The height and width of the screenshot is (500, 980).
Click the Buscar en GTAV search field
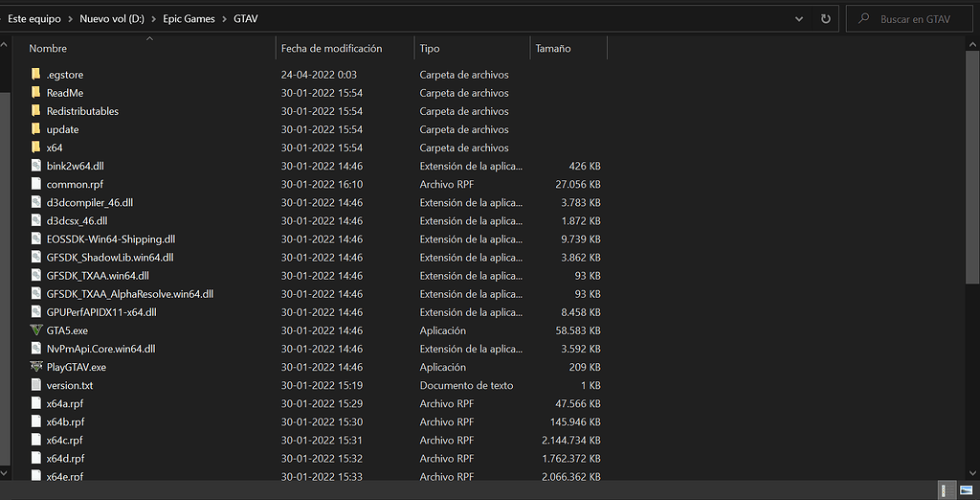tap(914, 18)
